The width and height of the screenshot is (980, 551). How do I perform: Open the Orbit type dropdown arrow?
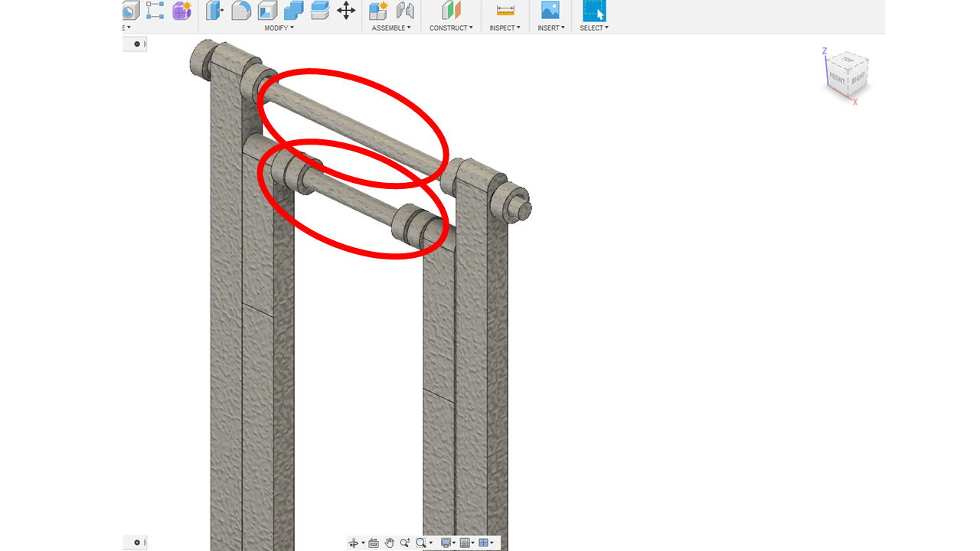click(x=363, y=543)
